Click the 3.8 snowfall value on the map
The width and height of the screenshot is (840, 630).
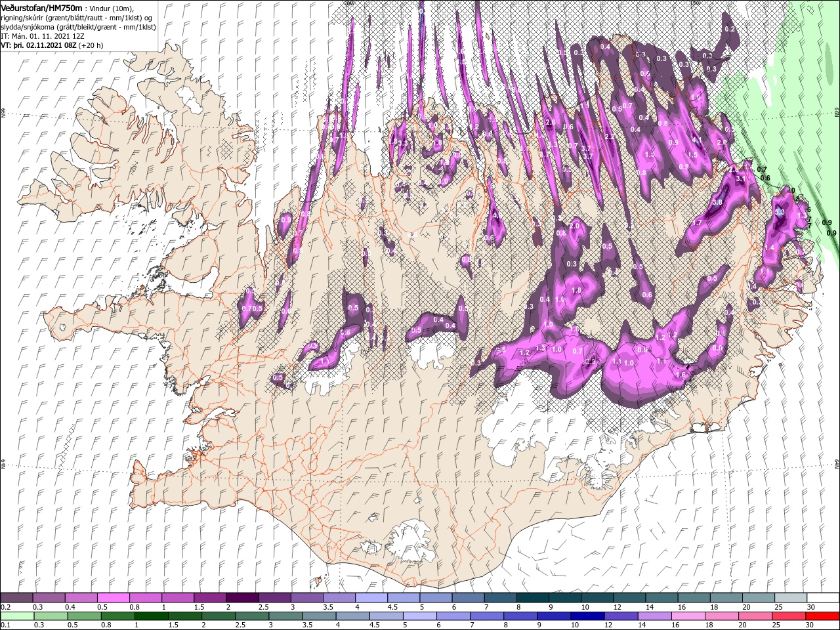717,203
